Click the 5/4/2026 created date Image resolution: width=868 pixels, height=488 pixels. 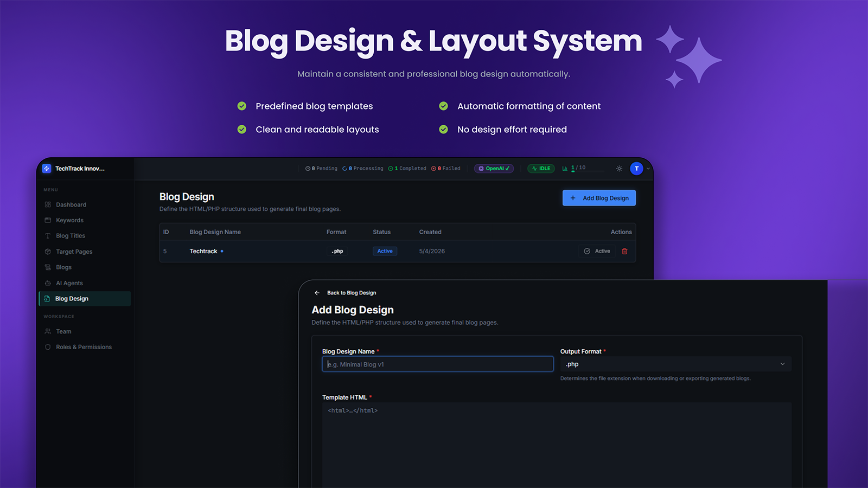[x=432, y=251]
